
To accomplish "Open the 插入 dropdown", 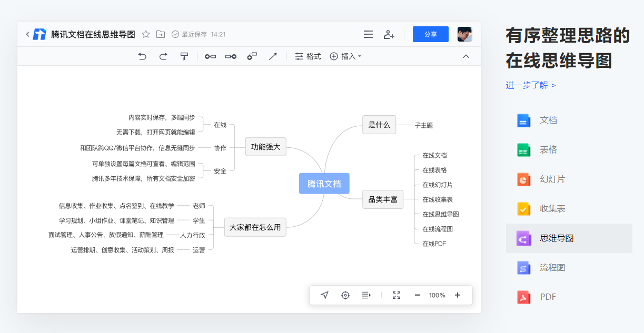I will click(345, 56).
